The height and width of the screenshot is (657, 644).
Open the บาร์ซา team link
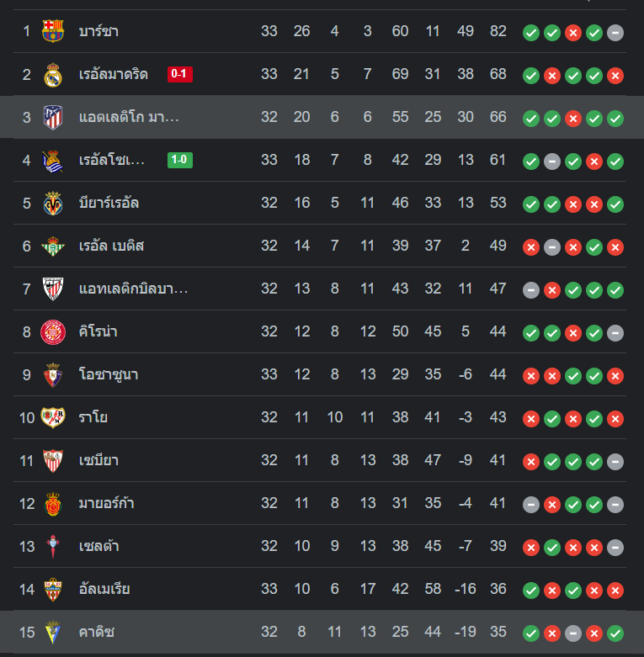click(98, 32)
